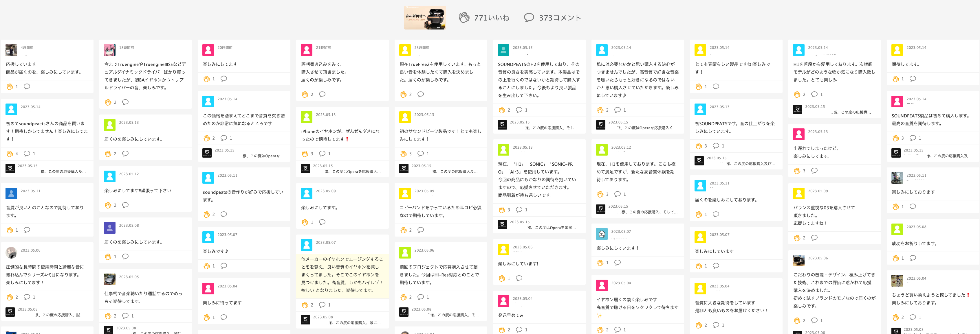980x334 pixels.
Task: Click comment bubble under 成功をお祈りしてます
Action: click(x=913, y=258)
